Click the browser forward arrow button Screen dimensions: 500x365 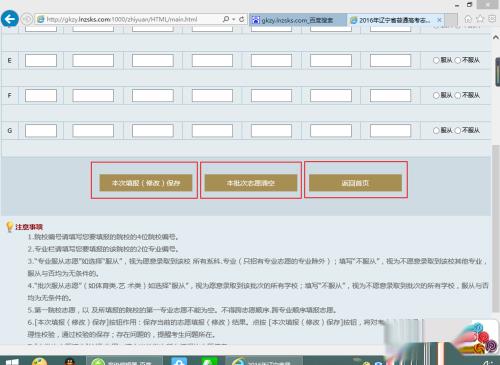pos(27,19)
